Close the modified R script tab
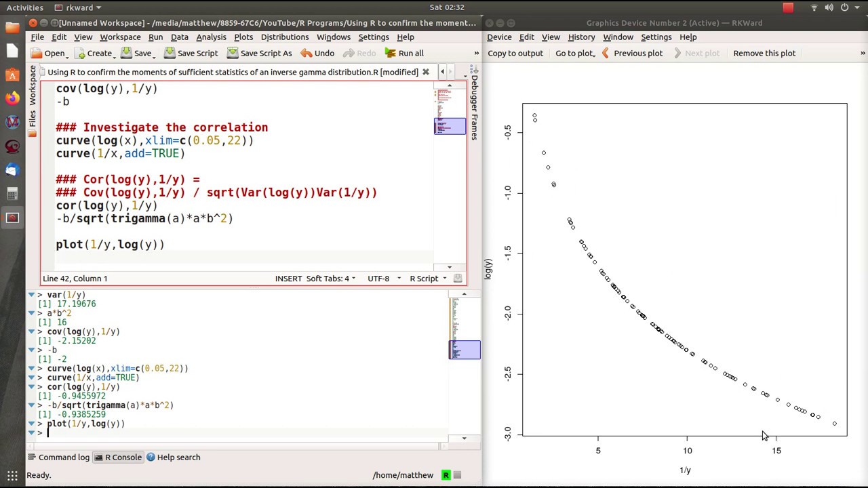This screenshot has height=488, width=868. (x=426, y=72)
